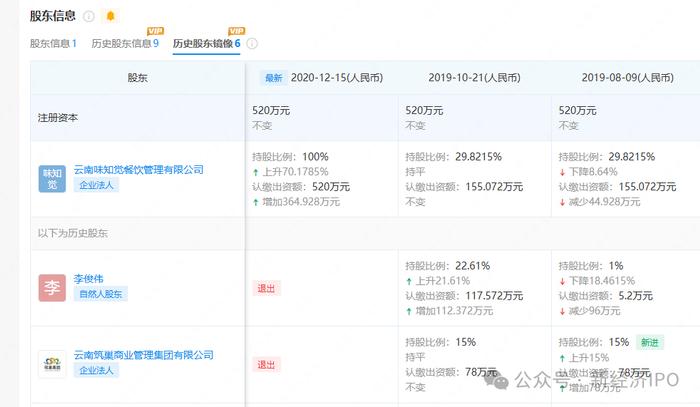Click the orange bell alert icon
This screenshot has height=407, width=700.
pos(110,16)
